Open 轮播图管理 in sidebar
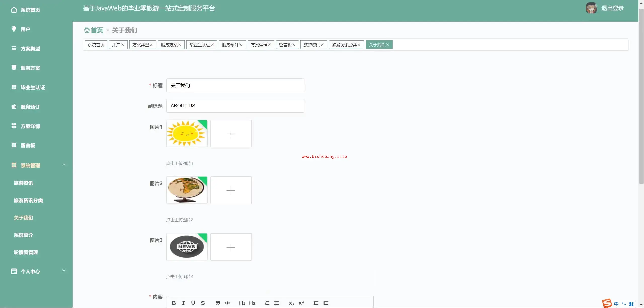The width and height of the screenshot is (644, 308). (x=26, y=252)
